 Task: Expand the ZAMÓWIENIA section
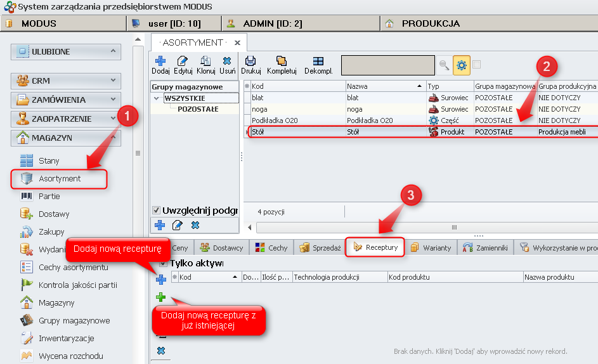113,100
